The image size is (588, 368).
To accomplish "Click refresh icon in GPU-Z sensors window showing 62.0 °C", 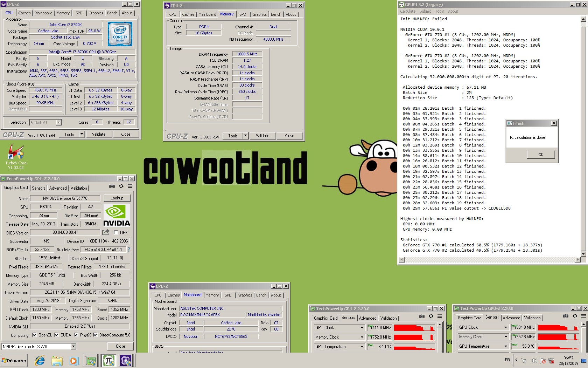I will point(431,316).
